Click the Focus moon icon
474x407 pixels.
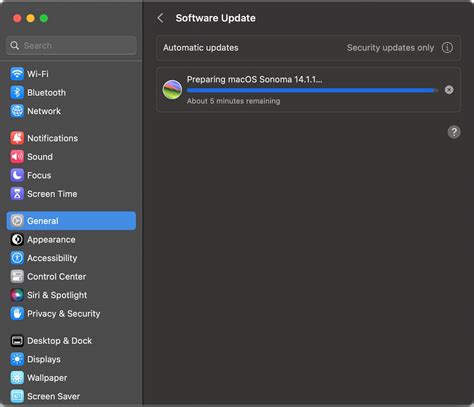pyautogui.click(x=17, y=175)
